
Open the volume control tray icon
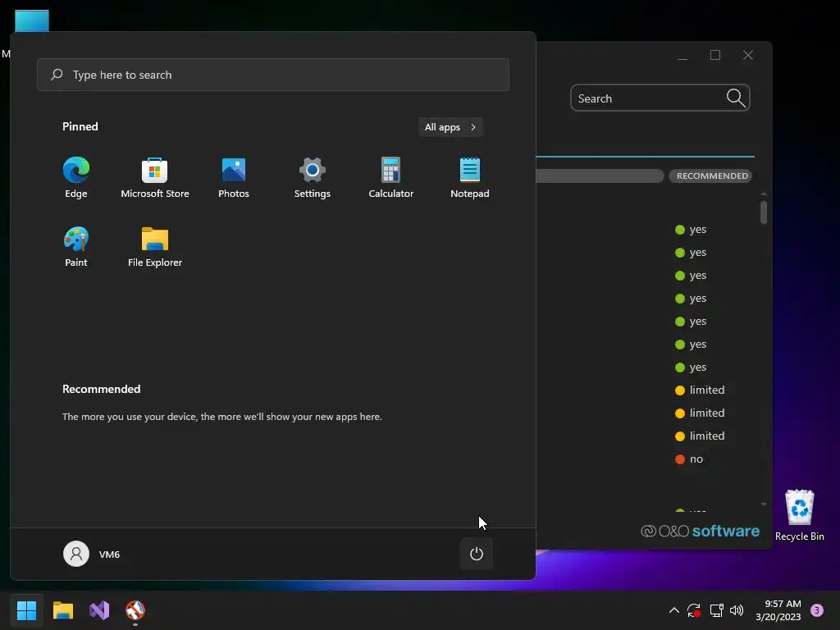click(737, 610)
